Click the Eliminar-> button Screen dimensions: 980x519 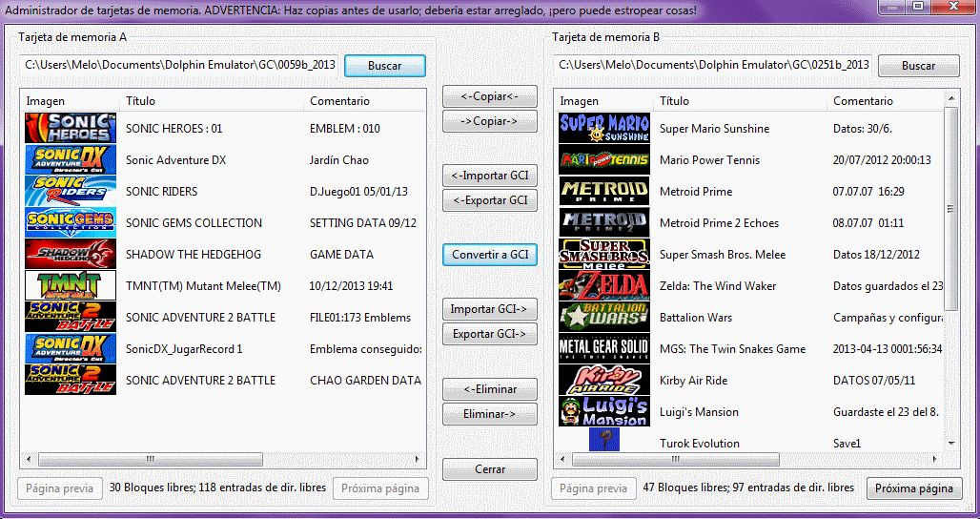pyautogui.click(x=490, y=414)
